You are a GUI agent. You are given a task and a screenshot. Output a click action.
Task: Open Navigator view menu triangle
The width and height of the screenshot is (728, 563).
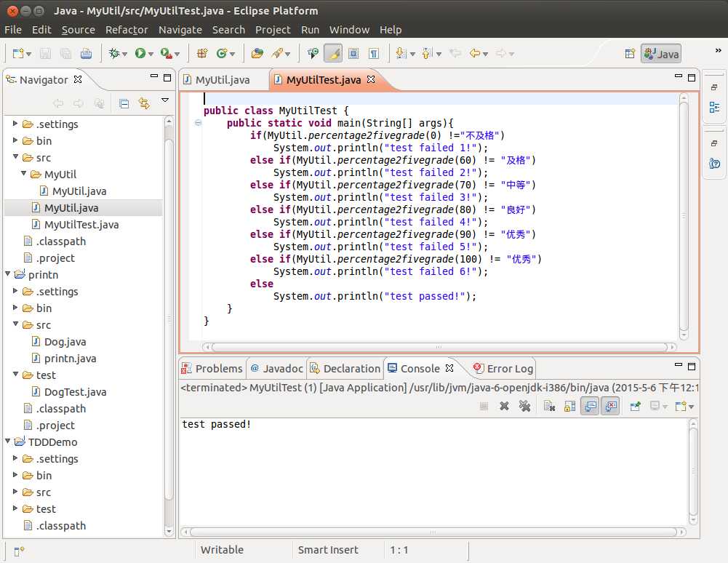click(165, 100)
